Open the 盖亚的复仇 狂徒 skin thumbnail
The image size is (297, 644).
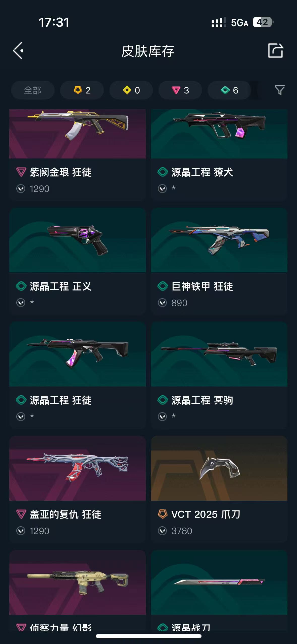(x=78, y=468)
